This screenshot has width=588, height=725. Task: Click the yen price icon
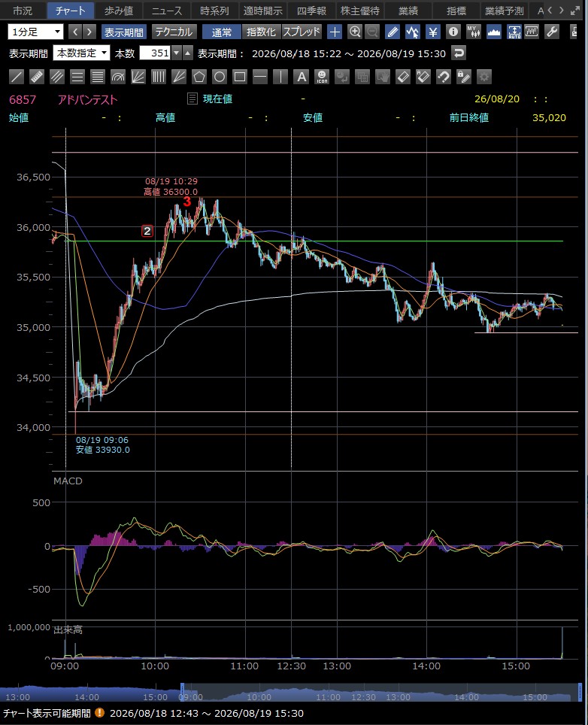point(433,32)
